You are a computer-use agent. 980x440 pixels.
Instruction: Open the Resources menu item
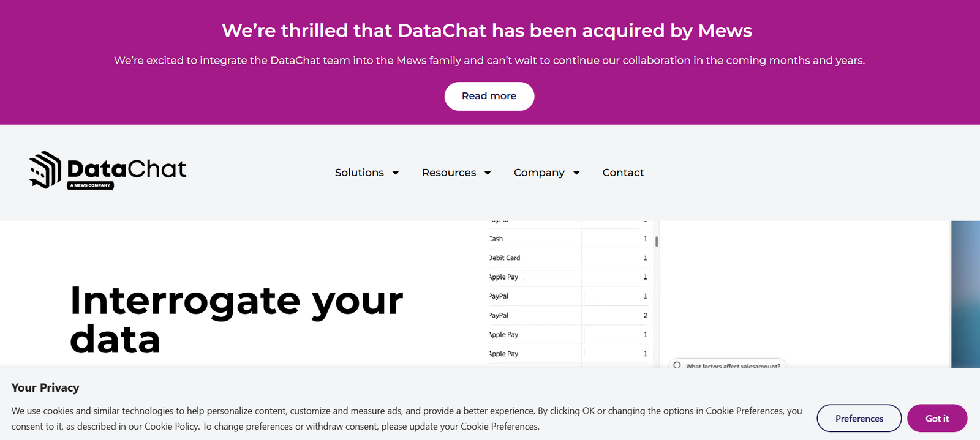[x=448, y=173]
